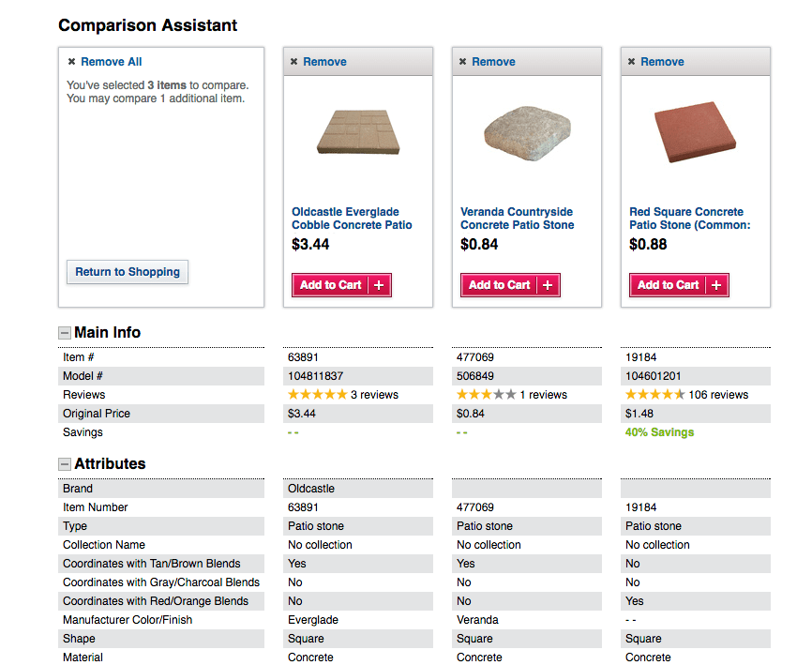The height and width of the screenshot is (665, 812).
Task: Click the Oldcastle cobble stone product image
Action: [x=358, y=131]
